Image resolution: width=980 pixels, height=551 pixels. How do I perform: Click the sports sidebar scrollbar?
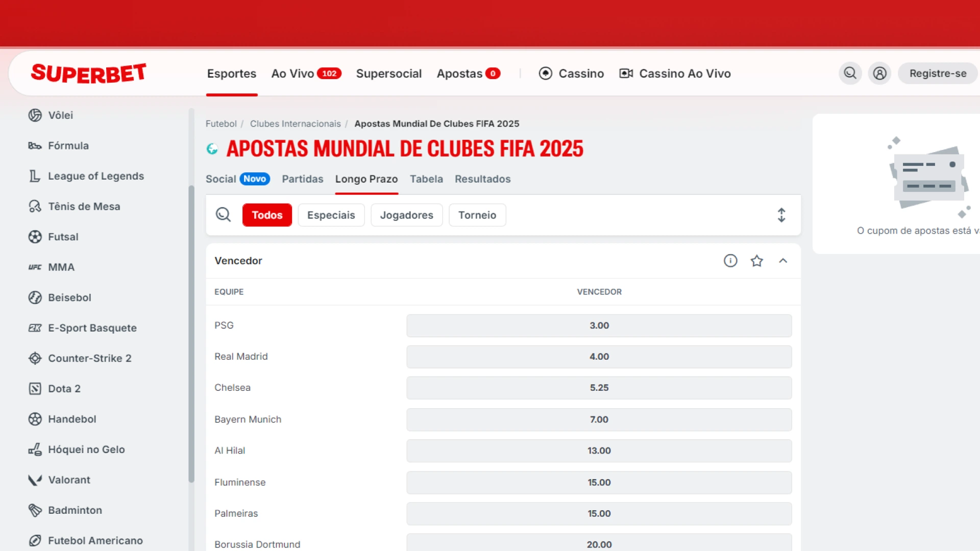tap(191, 334)
